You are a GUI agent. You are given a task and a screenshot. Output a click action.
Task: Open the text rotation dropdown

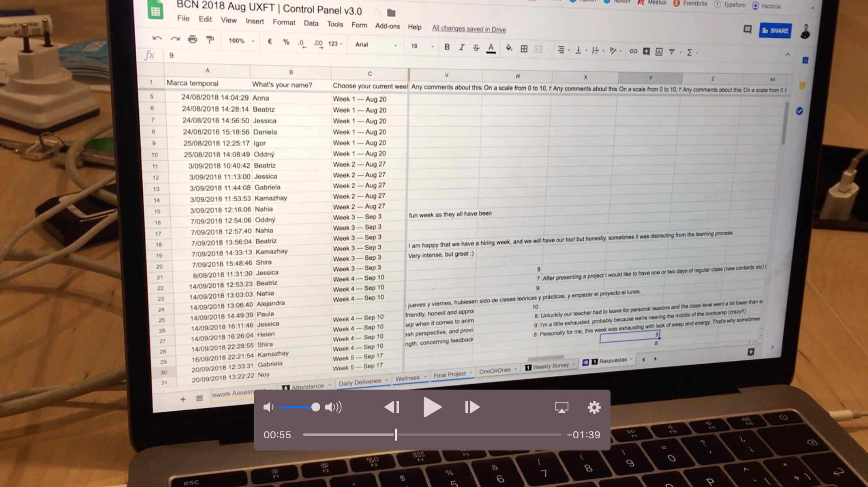click(x=615, y=51)
